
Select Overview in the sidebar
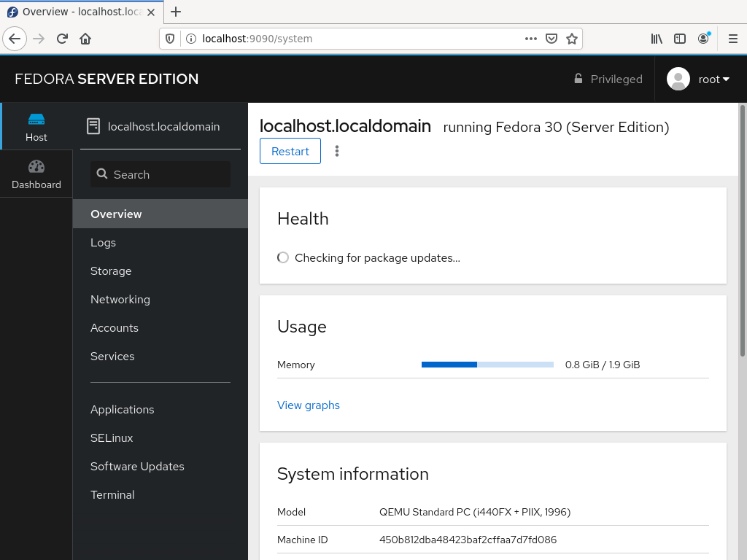click(x=160, y=214)
